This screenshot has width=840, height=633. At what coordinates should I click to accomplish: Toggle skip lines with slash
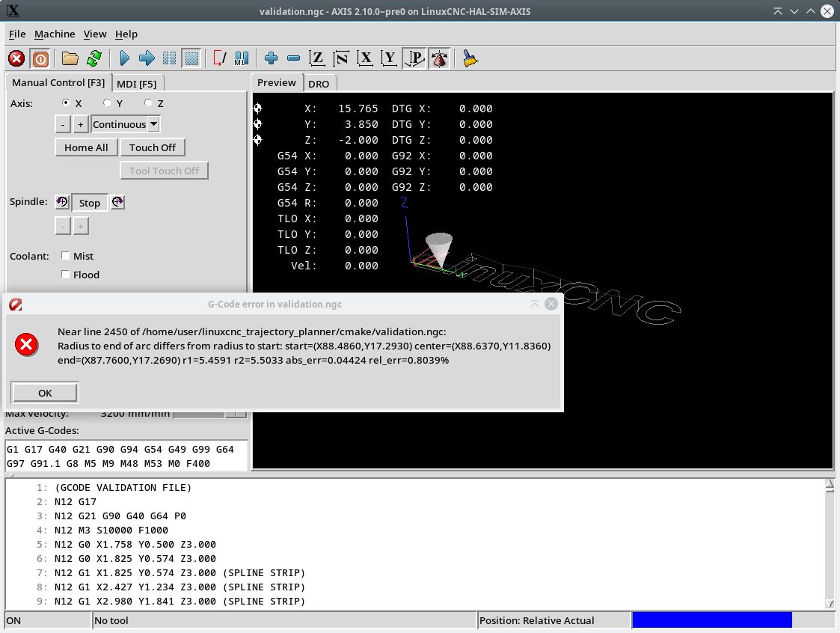pos(220,58)
